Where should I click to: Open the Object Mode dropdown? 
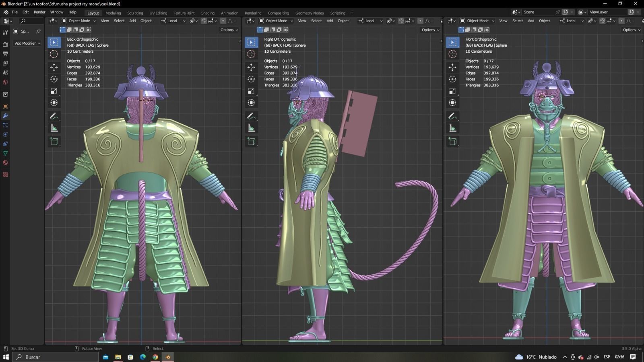(x=79, y=21)
